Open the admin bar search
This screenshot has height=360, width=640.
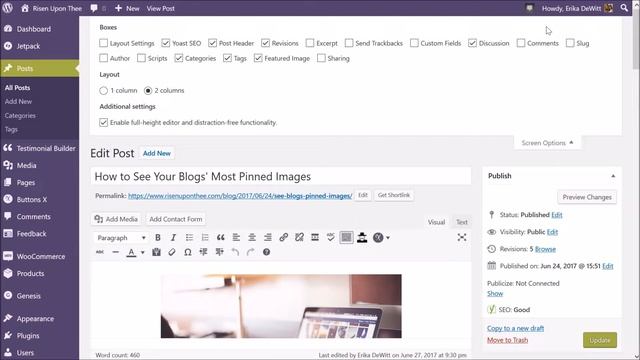624,8
